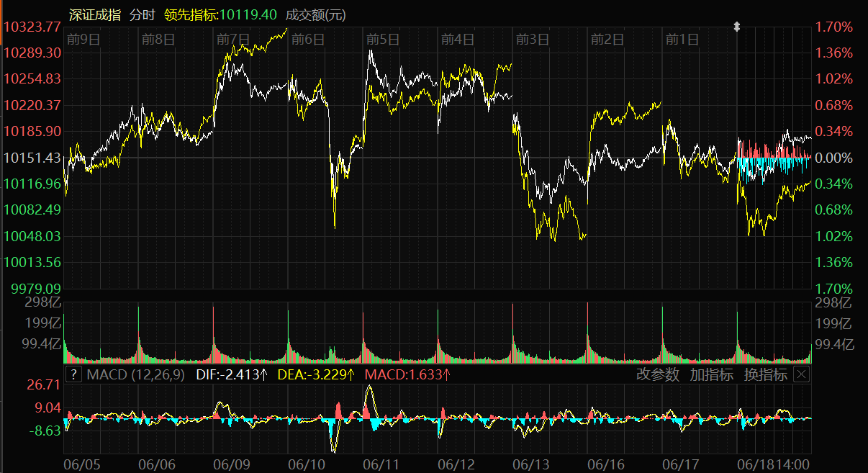Select the 前1日 day marker
Viewport: 868px width, 473px height.
682,40
